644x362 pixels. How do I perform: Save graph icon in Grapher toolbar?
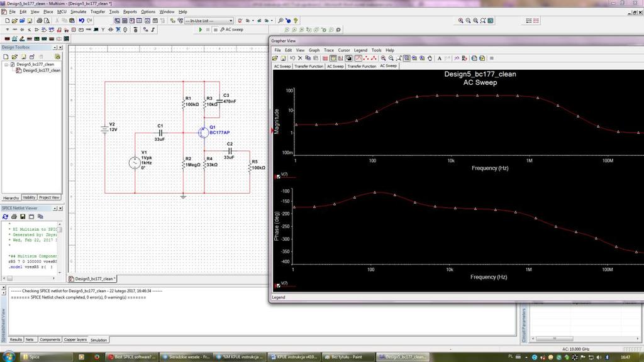tap(283, 58)
